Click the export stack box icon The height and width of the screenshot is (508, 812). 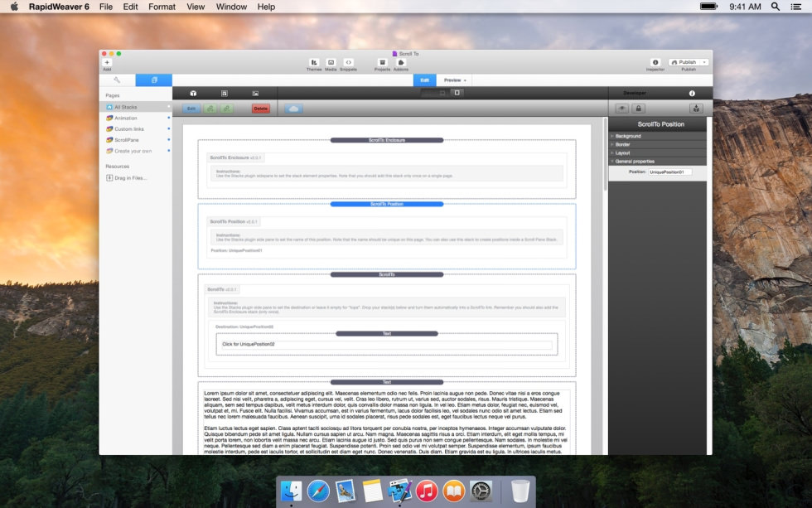pyautogui.click(x=696, y=109)
